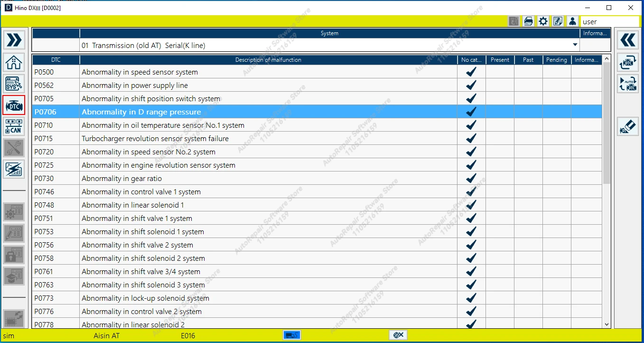Expand the left sidebar with double chevron
The image size is (644, 343).
pos(14,39)
